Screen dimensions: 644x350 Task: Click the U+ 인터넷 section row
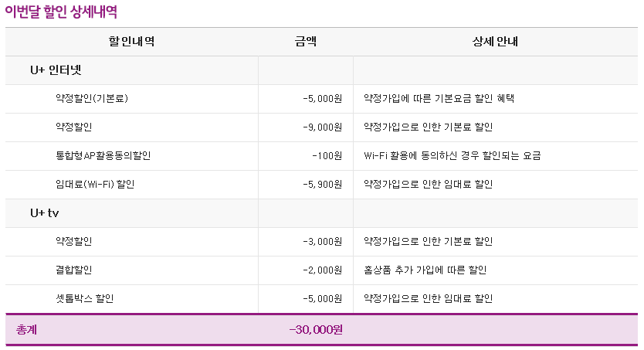(56, 70)
